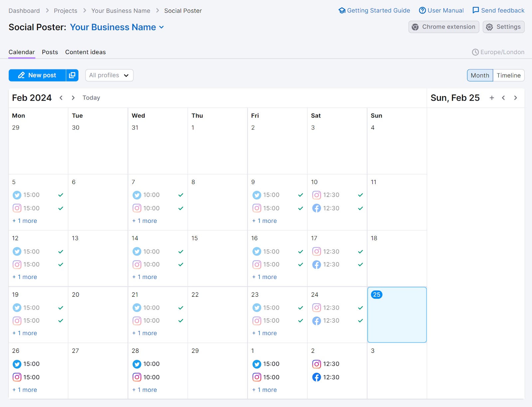Click the Instagram icon on Feb 7 post
Image resolution: width=532 pixels, height=407 pixels.
tap(137, 208)
